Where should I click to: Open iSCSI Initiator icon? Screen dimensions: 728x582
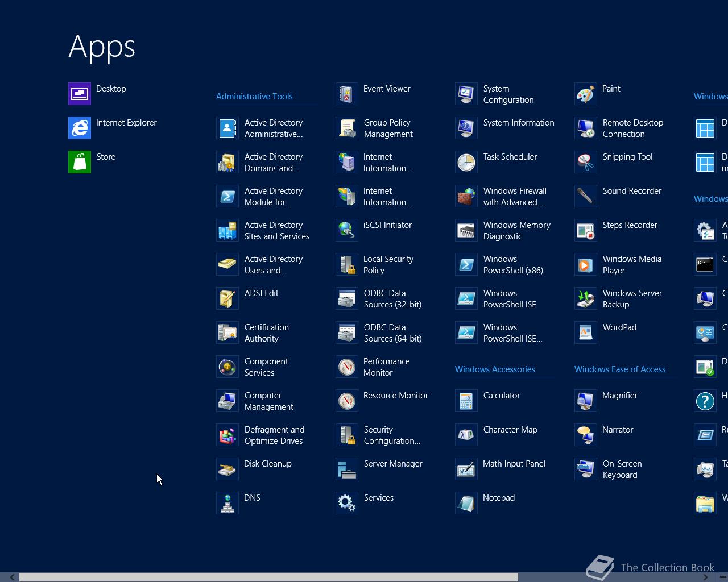coord(347,230)
